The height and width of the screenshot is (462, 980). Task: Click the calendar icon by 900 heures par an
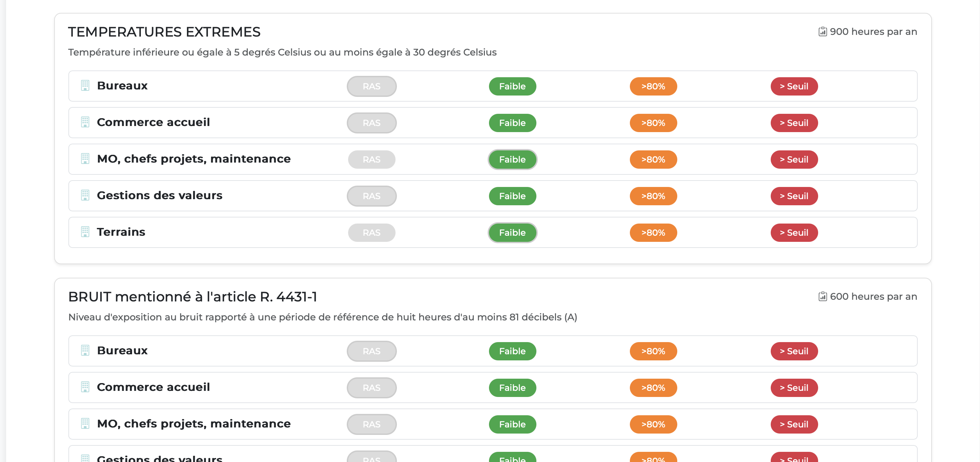(x=823, y=31)
